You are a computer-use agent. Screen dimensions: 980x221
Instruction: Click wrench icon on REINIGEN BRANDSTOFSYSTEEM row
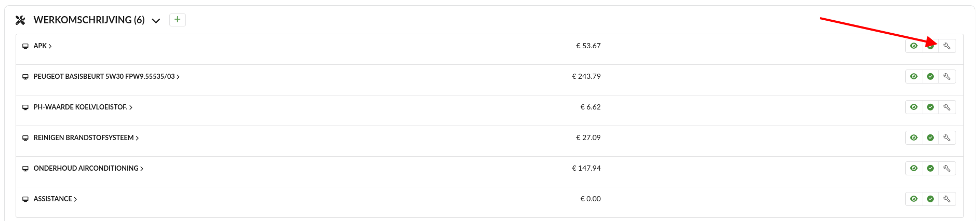[x=947, y=138]
